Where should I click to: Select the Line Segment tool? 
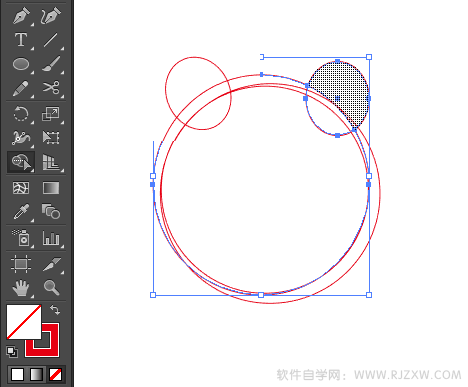click(x=51, y=40)
